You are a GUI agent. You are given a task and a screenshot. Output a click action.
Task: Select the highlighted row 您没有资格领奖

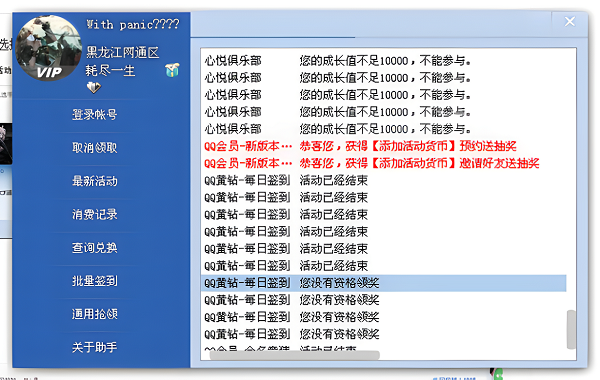pos(384,283)
